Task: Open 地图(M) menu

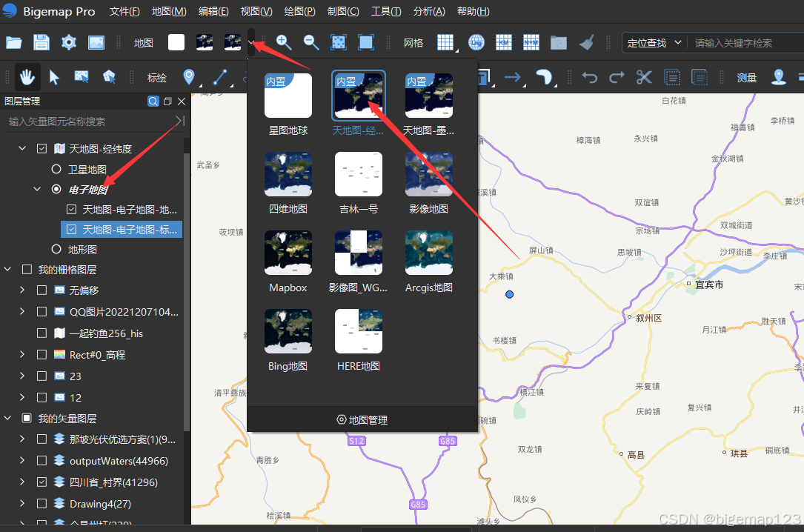Action: [x=169, y=11]
